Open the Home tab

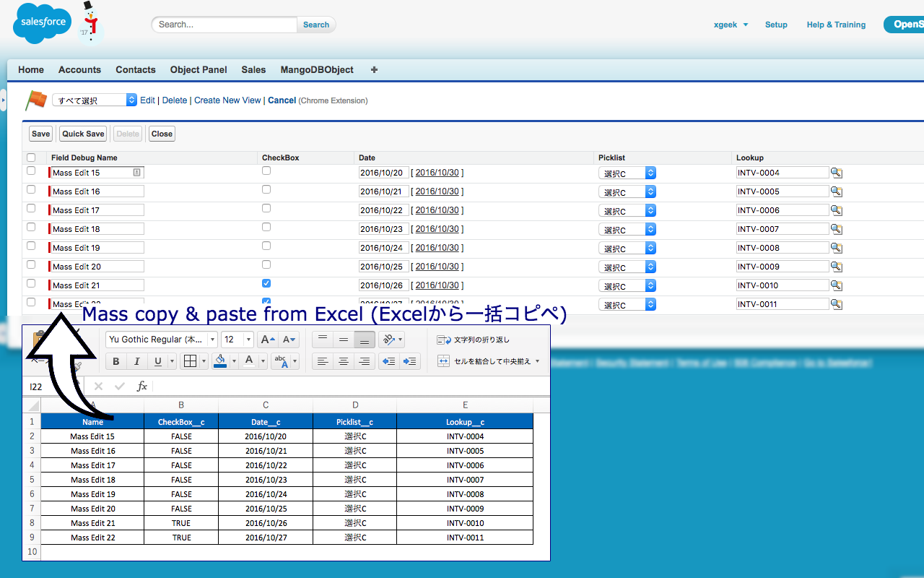[x=31, y=70]
